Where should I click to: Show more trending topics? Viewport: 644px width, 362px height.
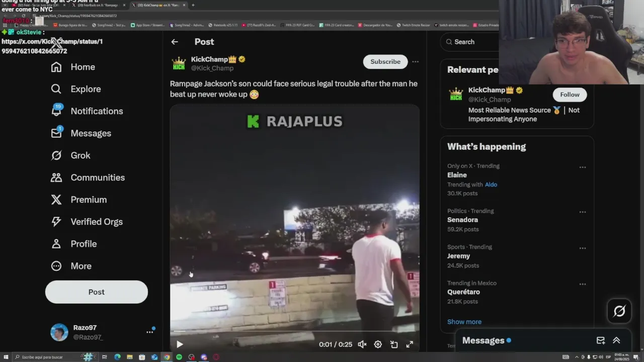(x=464, y=322)
